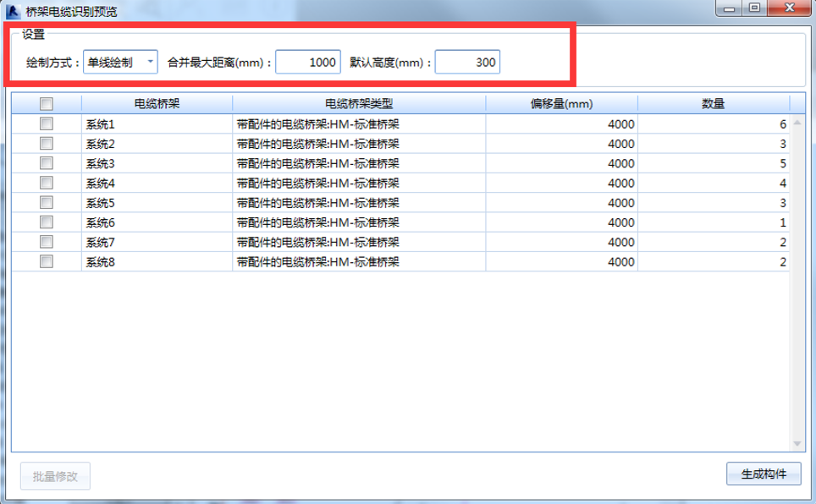Click the 电缆桥架 column header

click(x=157, y=104)
